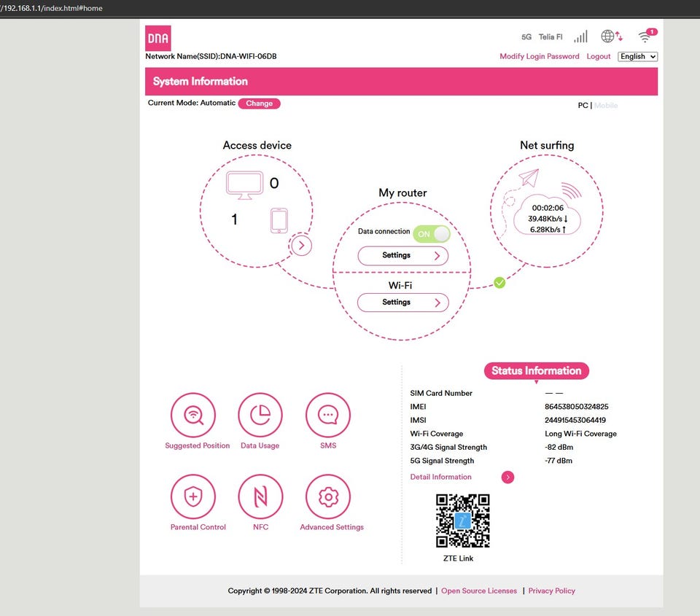Click the Logout link
Screen dimensions: 700x616
click(598, 56)
